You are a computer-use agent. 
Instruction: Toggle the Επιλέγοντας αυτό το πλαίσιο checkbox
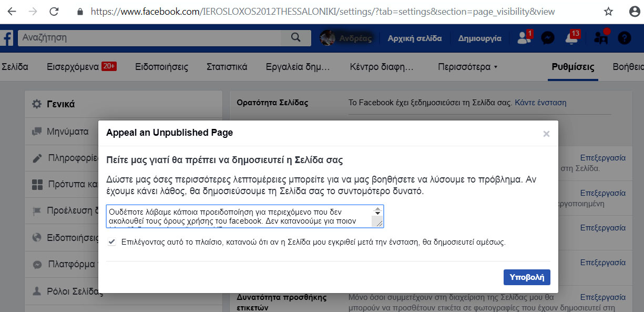[x=111, y=242]
